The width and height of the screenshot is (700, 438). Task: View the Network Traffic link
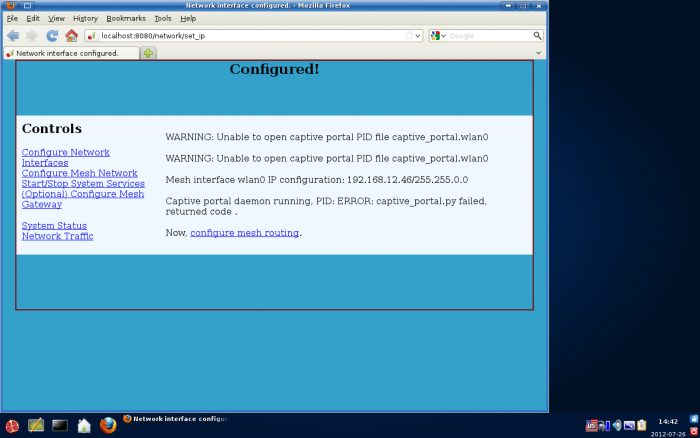(x=58, y=236)
